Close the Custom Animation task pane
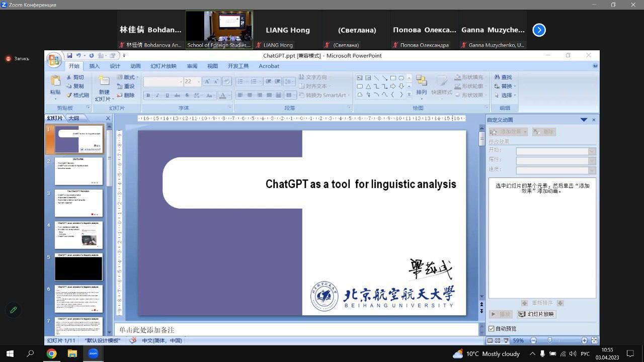The width and height of the screenshot is (644, 362). pyautogui.click(x=594, y=120)
